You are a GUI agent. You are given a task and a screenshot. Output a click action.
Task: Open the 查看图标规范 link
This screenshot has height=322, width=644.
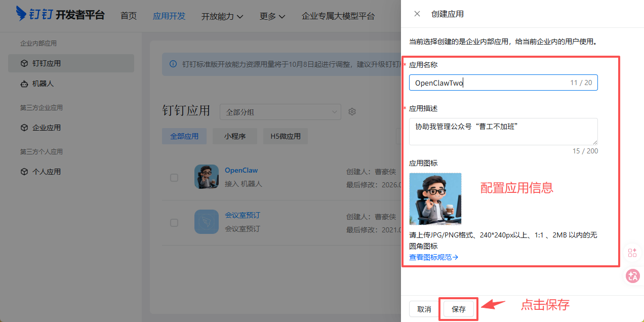click(x=433, y=257)
